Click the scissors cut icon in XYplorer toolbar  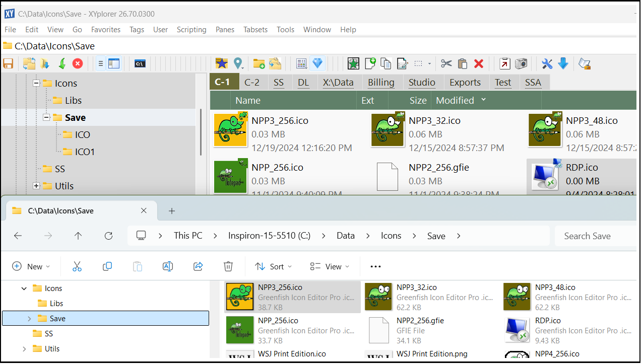(x=446, y=63)
